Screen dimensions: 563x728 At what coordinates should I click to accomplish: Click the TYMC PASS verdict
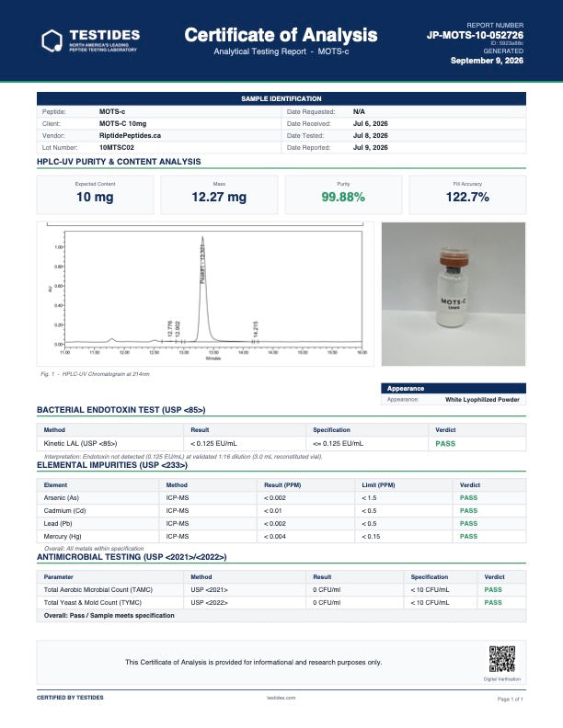tap(493, 603)
